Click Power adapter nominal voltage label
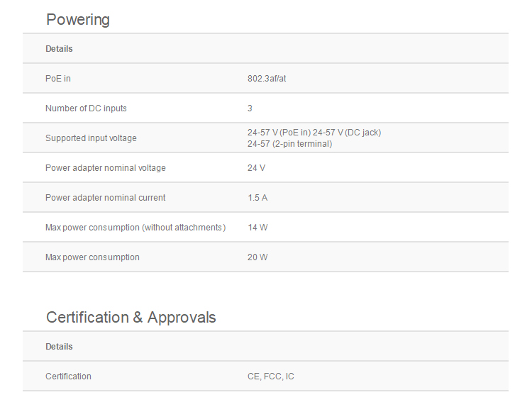 (105, 168)
